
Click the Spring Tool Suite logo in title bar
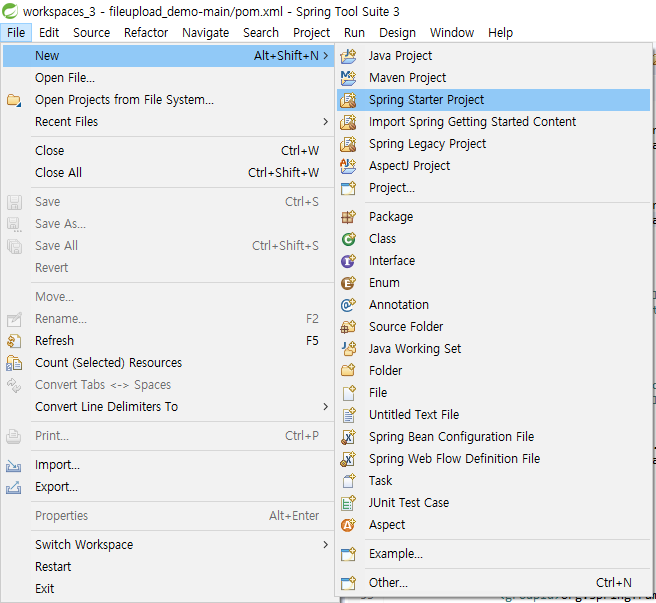tap(10, 11)
